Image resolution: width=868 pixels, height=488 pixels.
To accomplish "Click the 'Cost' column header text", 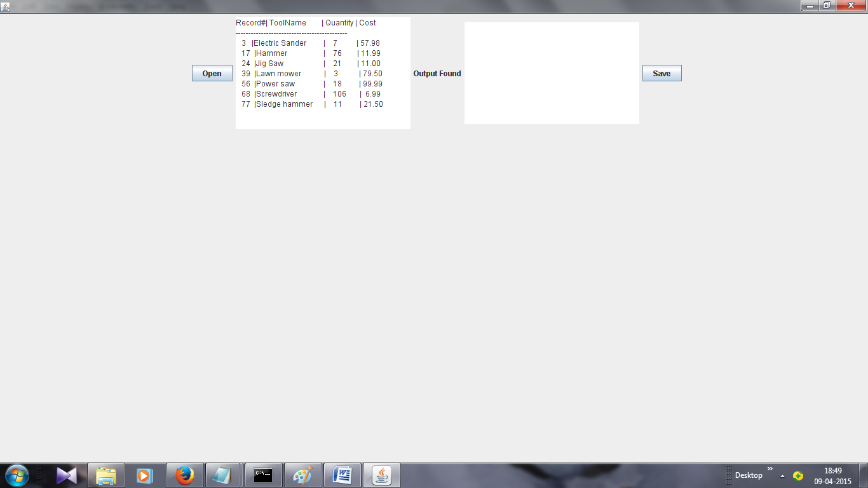I will [x=367, y=23].
